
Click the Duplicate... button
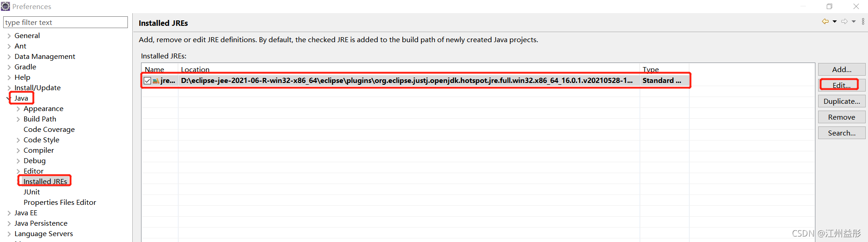[842, 101]
